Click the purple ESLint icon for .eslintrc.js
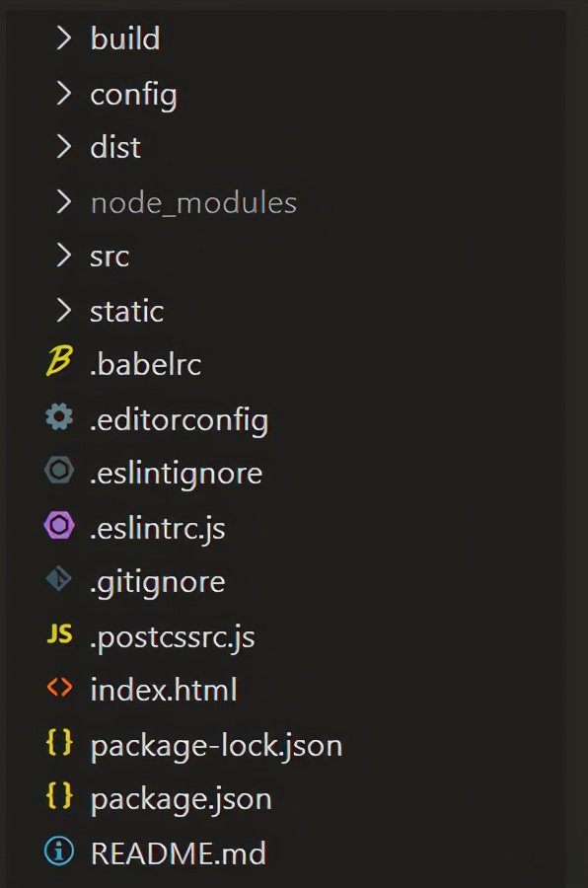 pos(59,526)
